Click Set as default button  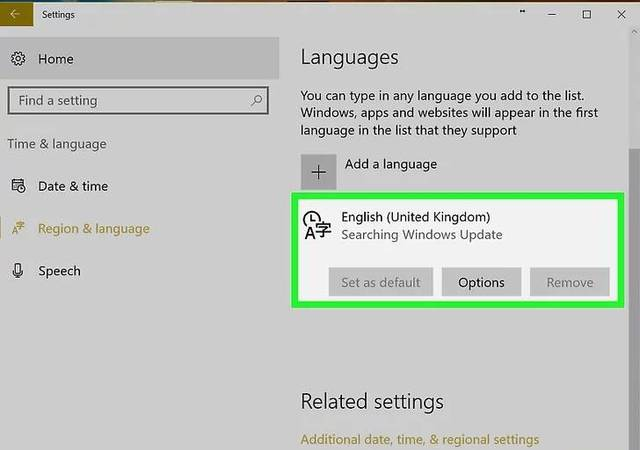coord(380,282)
